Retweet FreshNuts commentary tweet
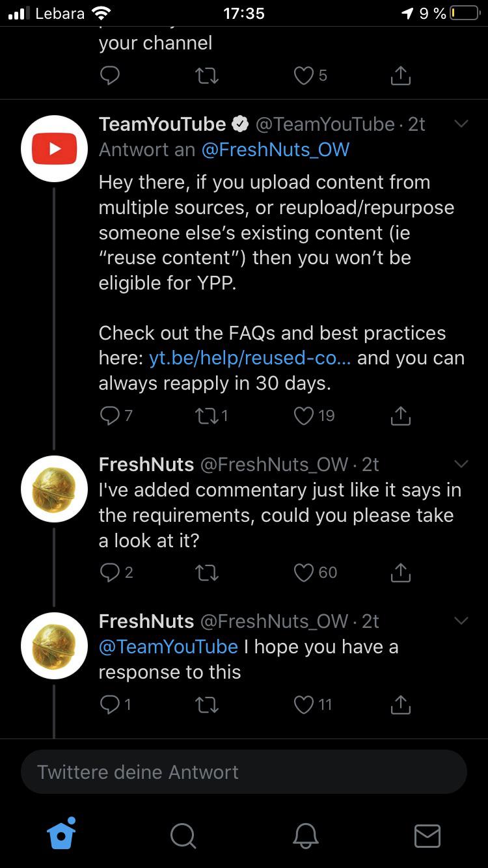The height and width of the screenshot is (868, 488). pyautogui.click(x=208, y=572)
